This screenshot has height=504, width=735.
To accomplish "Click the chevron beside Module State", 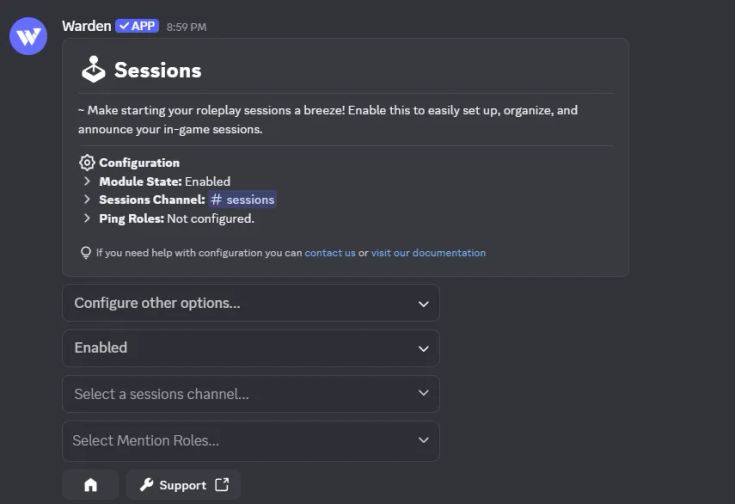I will [87, 181].
